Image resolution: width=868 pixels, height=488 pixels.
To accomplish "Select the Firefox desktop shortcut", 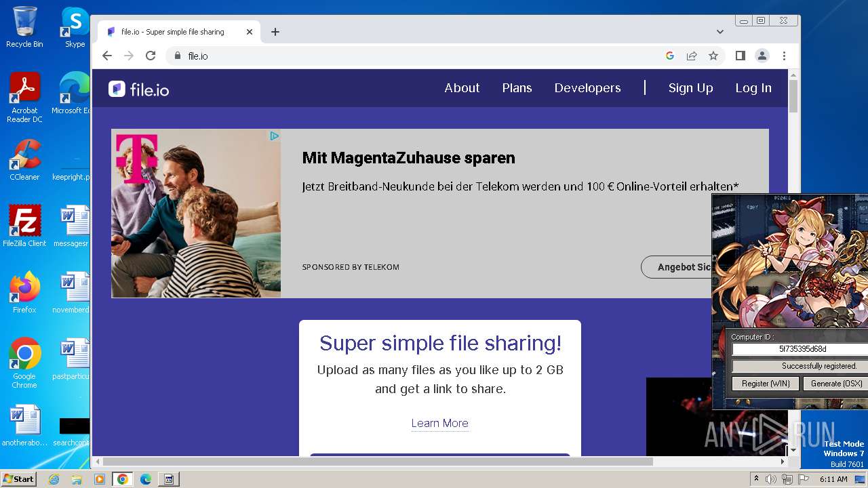I will coord(24,292).
